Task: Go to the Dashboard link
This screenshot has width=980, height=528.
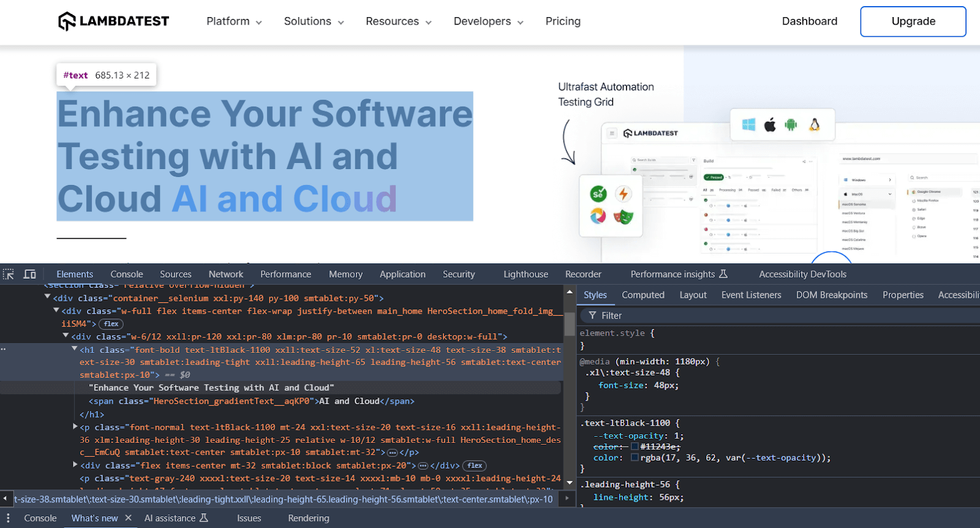Action: (809, 21)
